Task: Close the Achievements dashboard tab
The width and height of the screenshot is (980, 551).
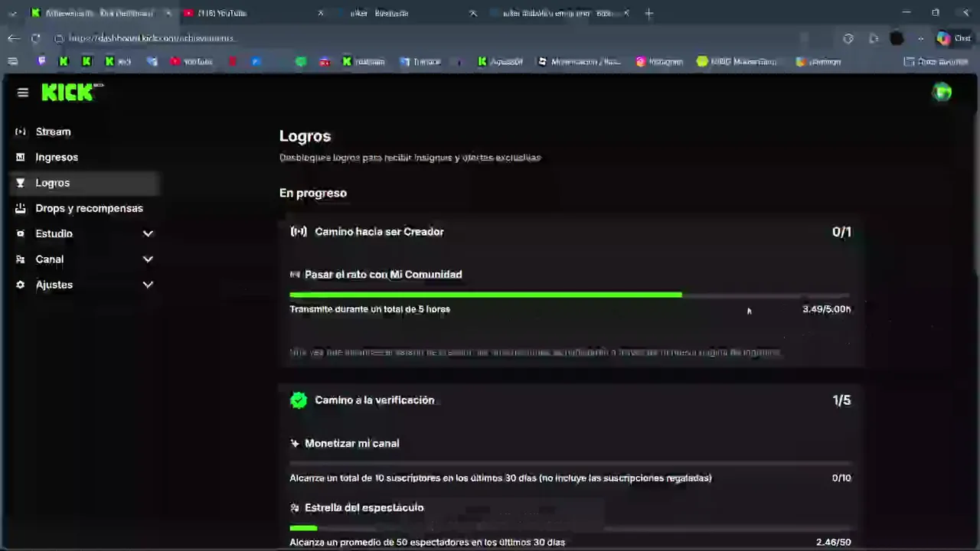Action: [168, 13]
